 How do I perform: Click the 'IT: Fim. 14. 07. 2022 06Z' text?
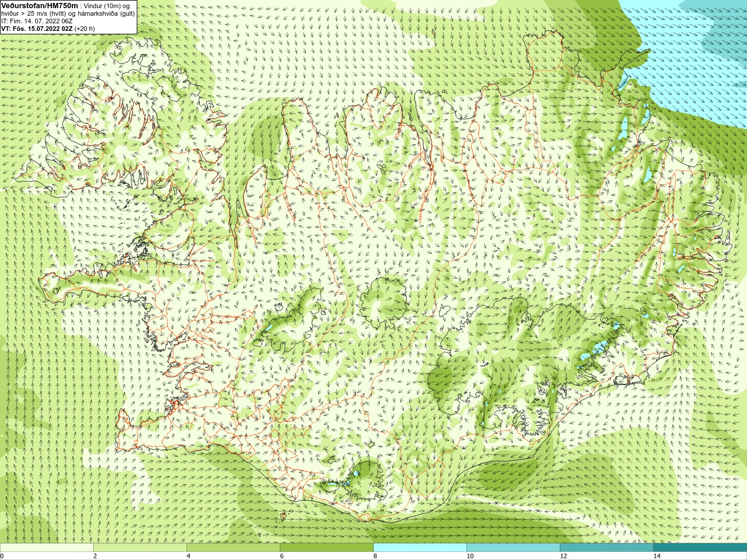37,20
